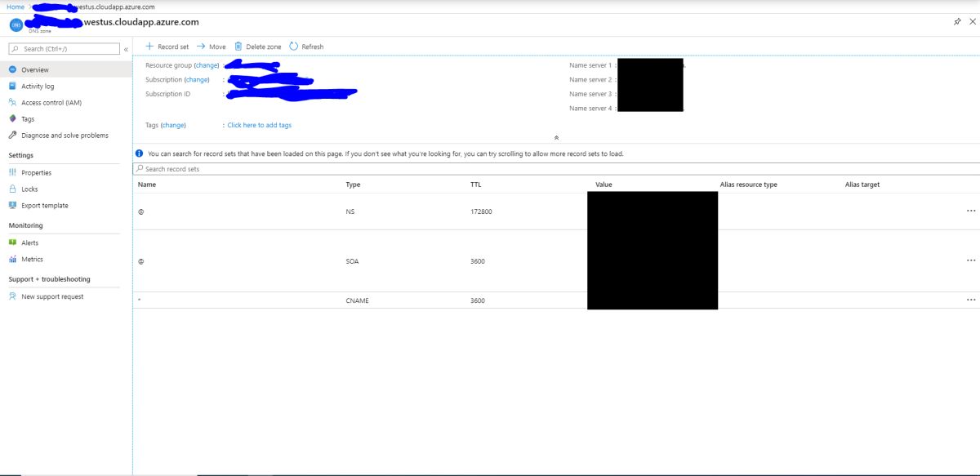Click the padlock icon for Locks

(x=12, y=189)
